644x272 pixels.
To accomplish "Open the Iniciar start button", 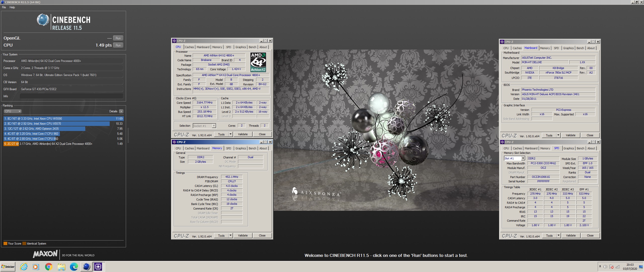I will click(8, 267).
